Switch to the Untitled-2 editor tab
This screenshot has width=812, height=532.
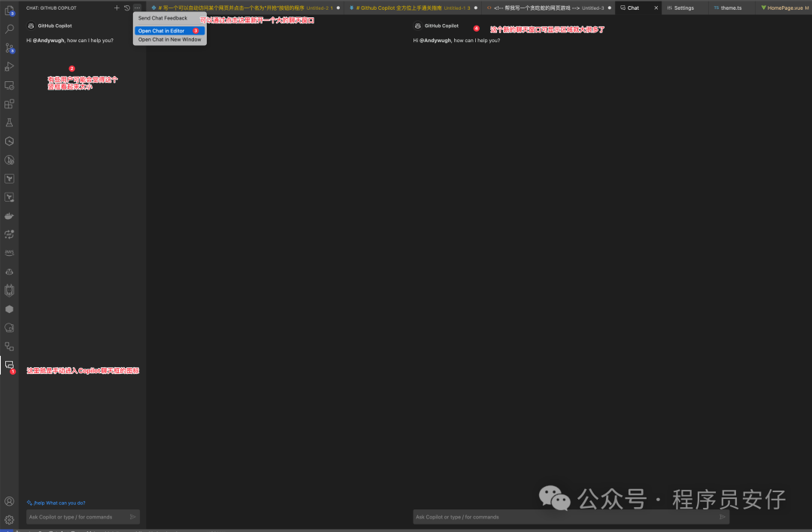click(245, 8)
